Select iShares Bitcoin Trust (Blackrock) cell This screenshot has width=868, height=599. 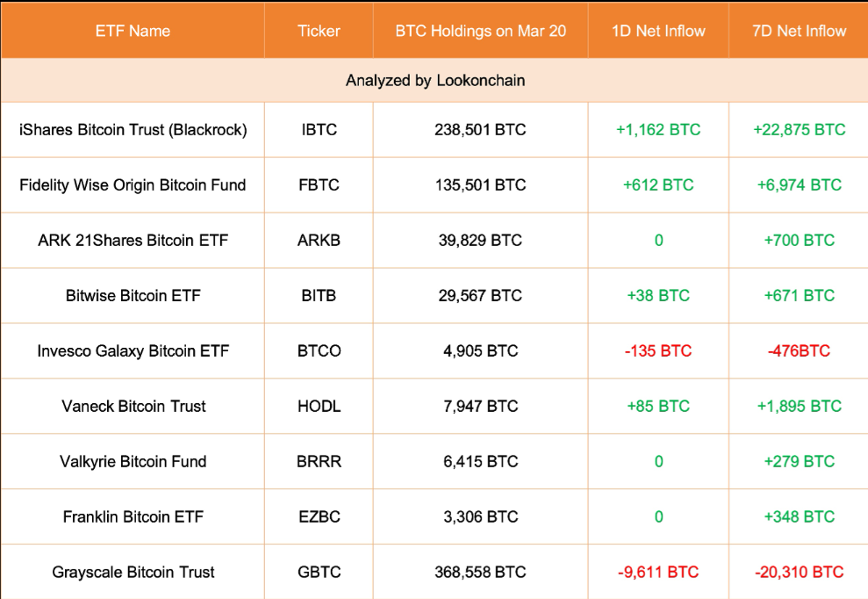tap(133, 130)
